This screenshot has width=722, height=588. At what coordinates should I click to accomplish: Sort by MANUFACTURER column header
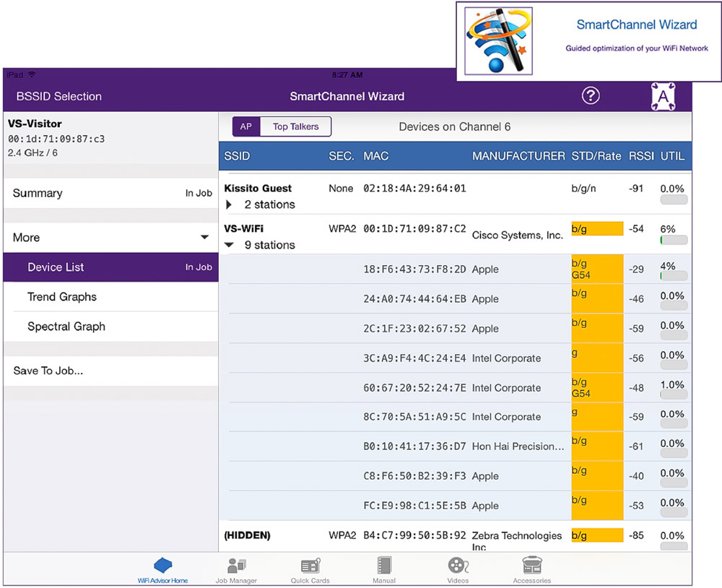pos(518,156)
